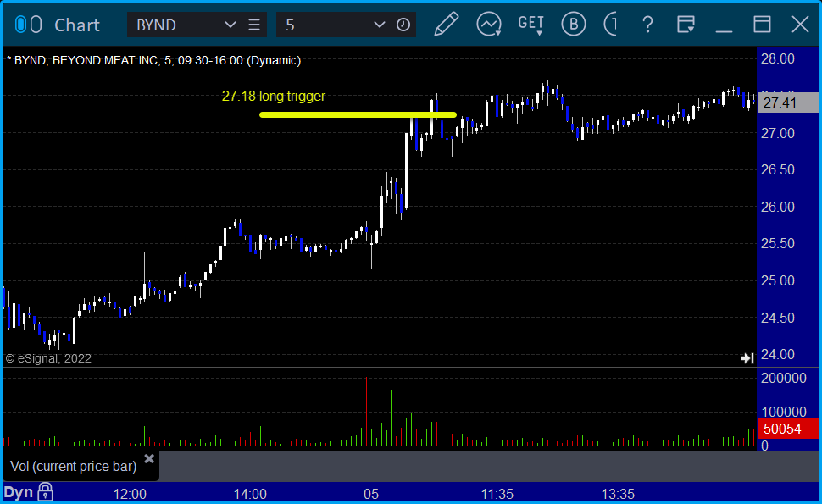Remove the Vol study with its X

[149, 459]
